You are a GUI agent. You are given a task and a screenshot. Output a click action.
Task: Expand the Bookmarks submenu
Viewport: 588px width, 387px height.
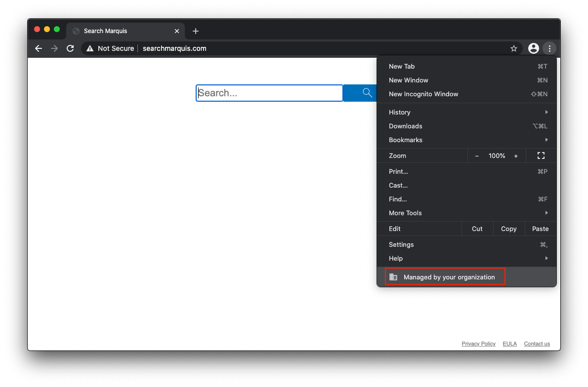[466, 140]
